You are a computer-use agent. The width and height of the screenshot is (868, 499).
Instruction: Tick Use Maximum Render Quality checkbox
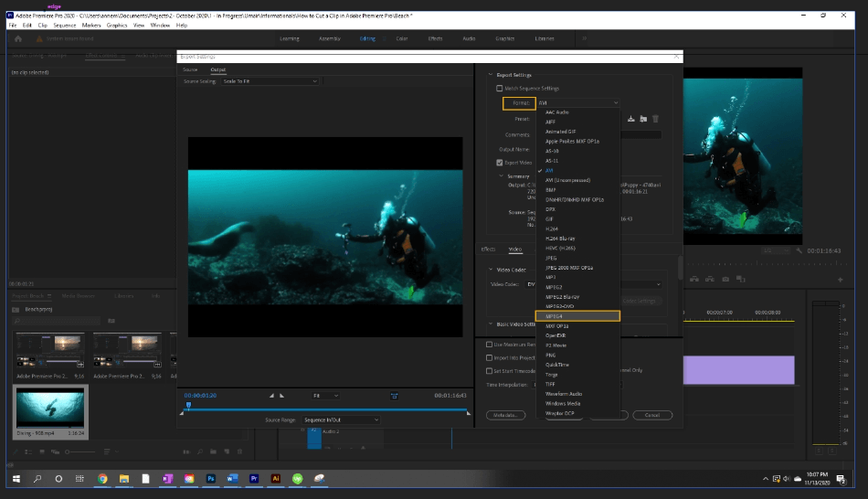pyautogui.click(x=490, y=345)
